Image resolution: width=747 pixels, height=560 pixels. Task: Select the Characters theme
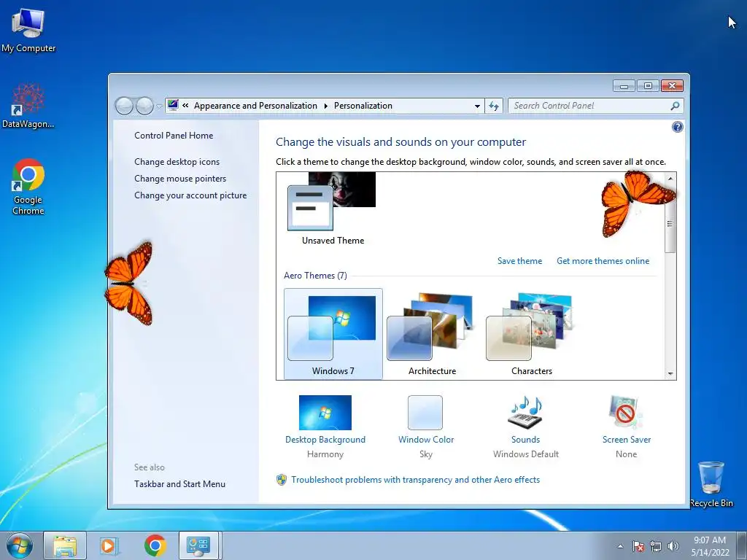tap(532, 334)
